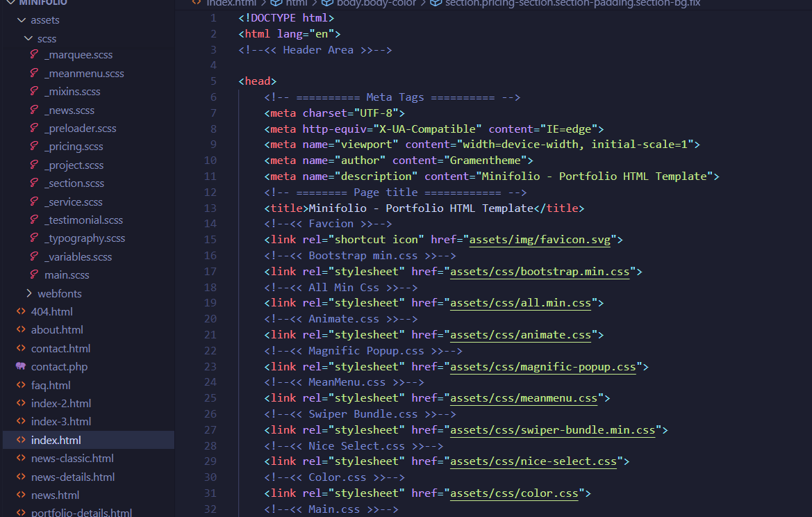Expand the webfonts folder chevron

[28, 293]
